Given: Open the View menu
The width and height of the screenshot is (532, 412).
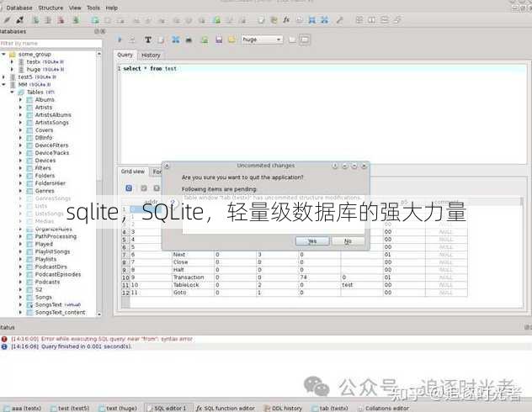Looking at the screenshot, I should coord(75,8).
